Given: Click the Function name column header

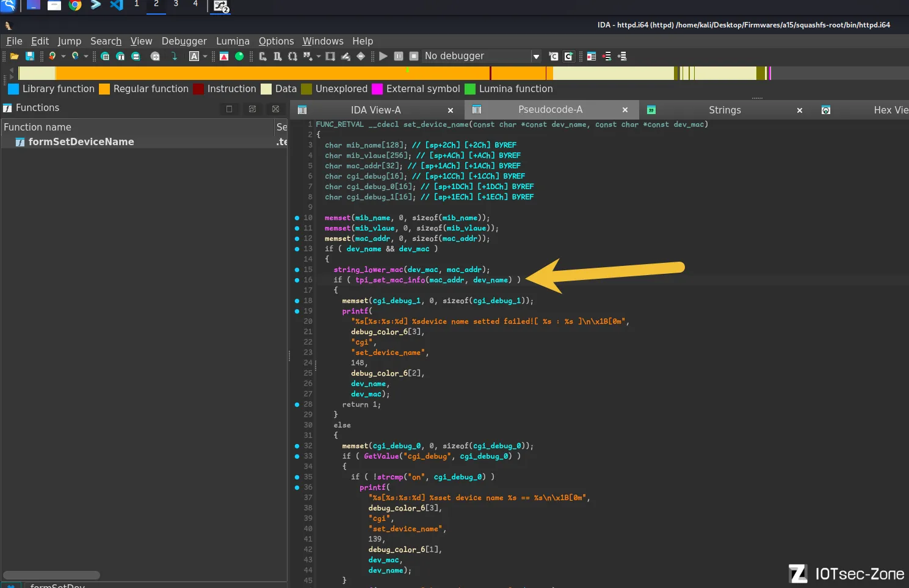Looking at the screenshot, I should point(138,127).
